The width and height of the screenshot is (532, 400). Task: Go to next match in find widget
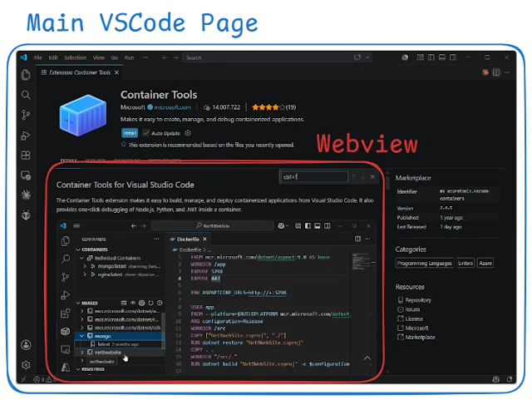point(363,177)
